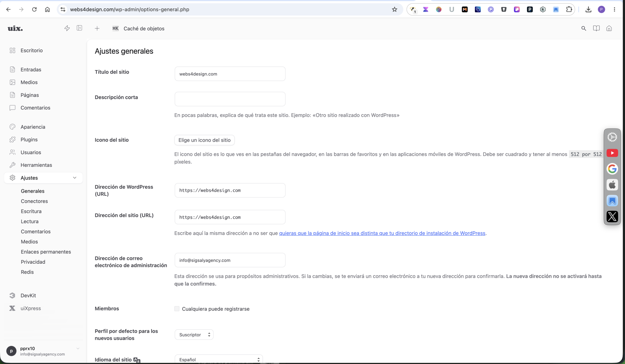Reload the page
The width and height of the screenshot is (625, 364).
pyautogui.click(x=34, y=10)
